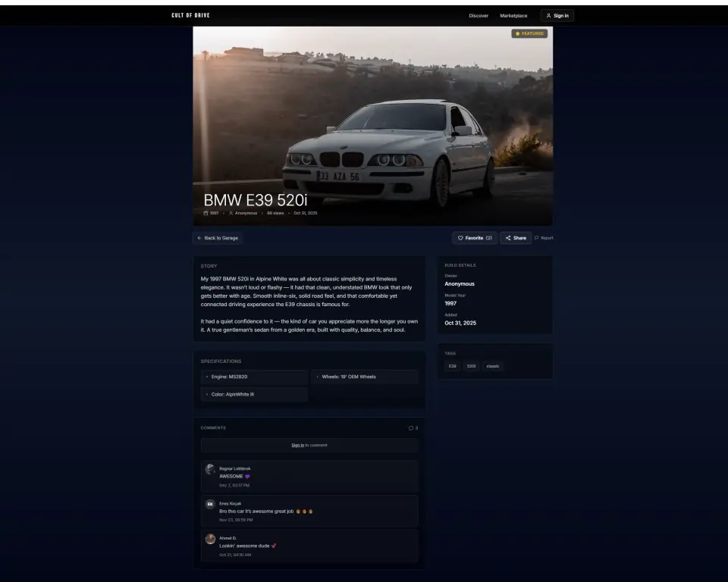Click the share nodes icon

coord(508,238)
